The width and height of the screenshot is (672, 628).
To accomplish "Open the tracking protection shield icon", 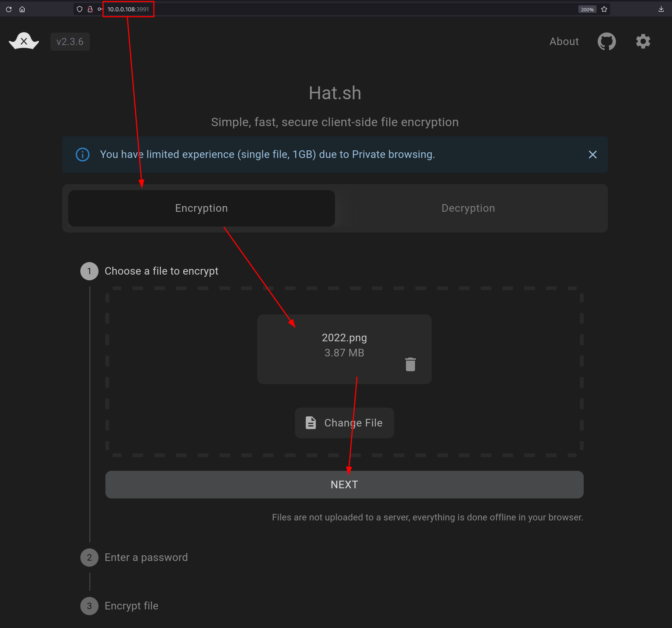I will [79, 9].
